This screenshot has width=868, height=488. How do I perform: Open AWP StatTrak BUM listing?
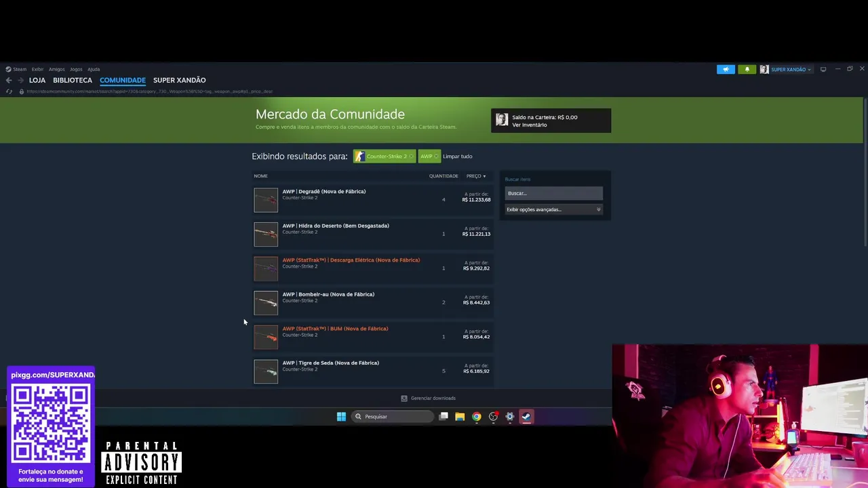[335, 329]
